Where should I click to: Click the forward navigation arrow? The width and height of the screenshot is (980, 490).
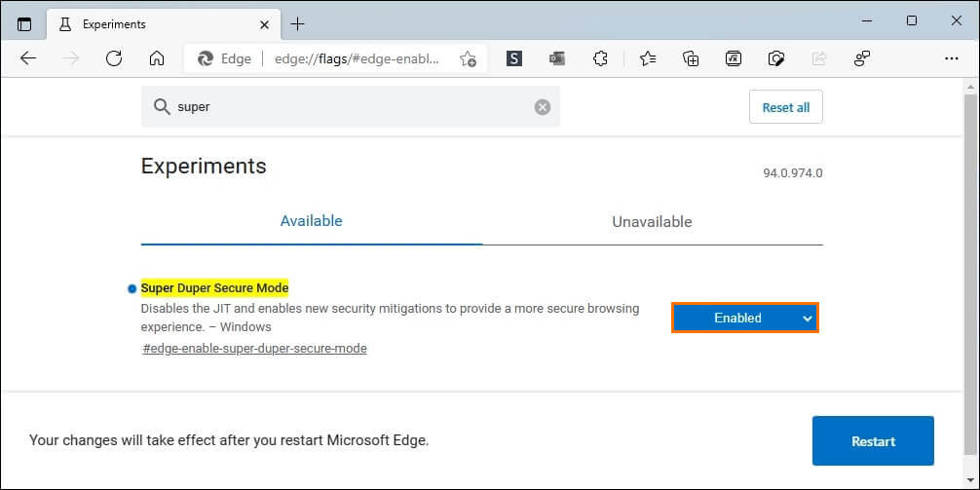coord(71,58)
